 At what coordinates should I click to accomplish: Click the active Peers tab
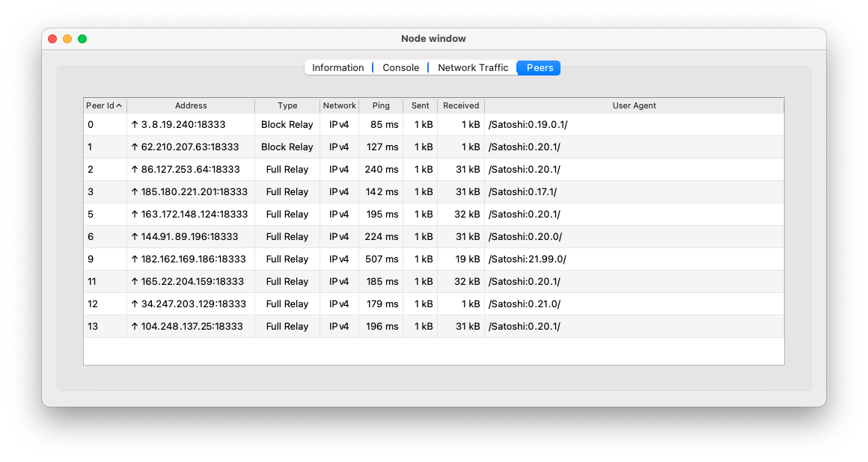(x=538, y=67)
